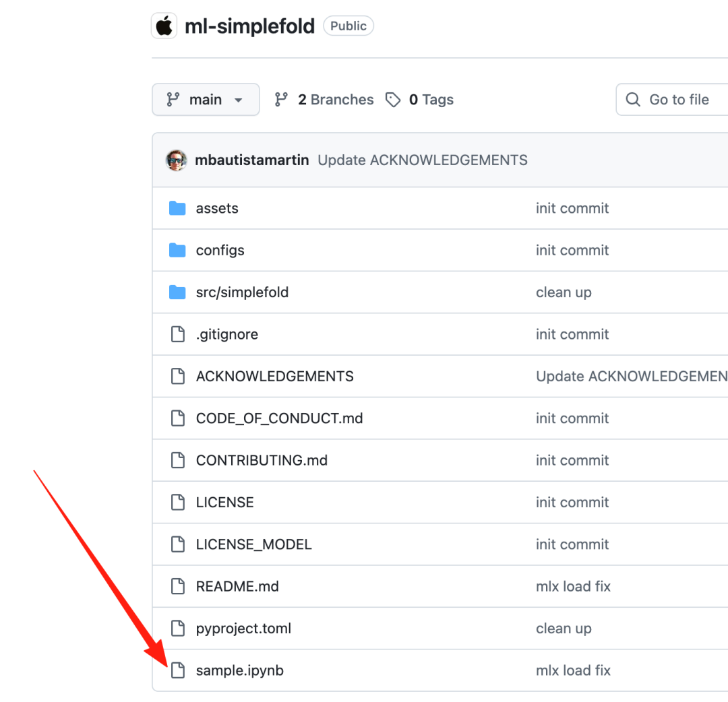Open the CONTRIBUTING.md file
Viewport: 728px width, 702px height.
(x=262, y=460)
